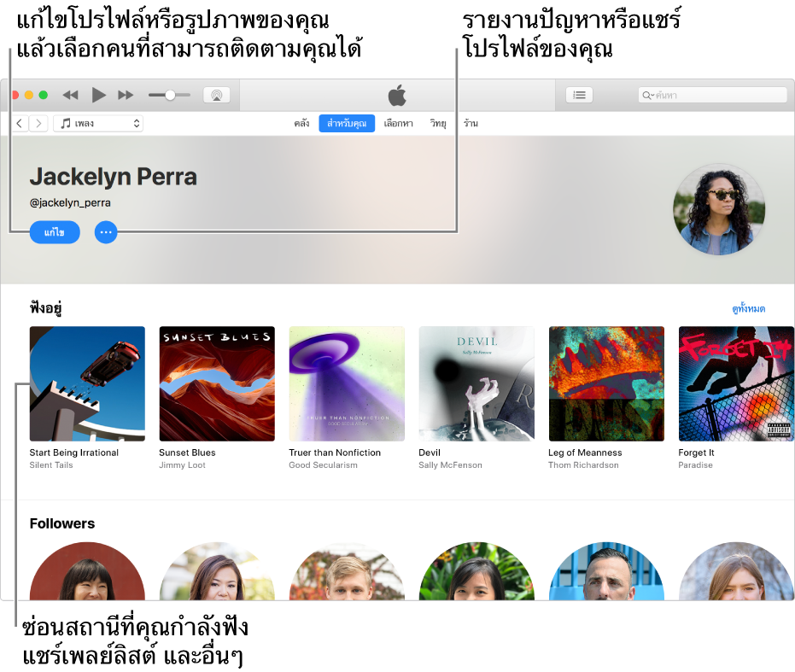Go forward with the right chevron

[x=38, y=123]
